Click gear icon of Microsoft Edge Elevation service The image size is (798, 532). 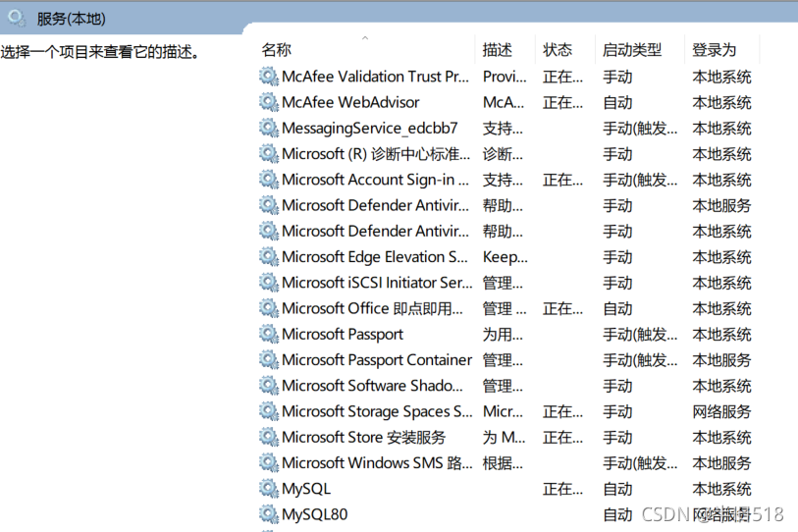[x=269, y=256]
